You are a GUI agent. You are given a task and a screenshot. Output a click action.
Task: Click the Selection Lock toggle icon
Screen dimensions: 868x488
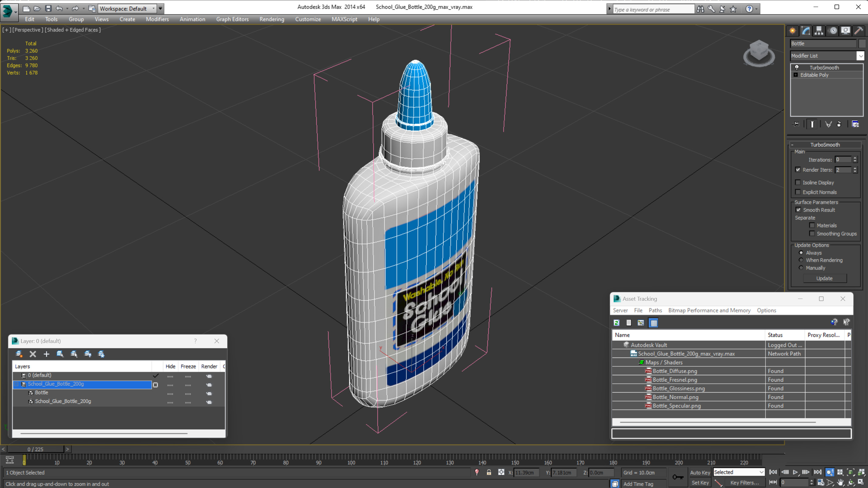[x=489, y=472]
